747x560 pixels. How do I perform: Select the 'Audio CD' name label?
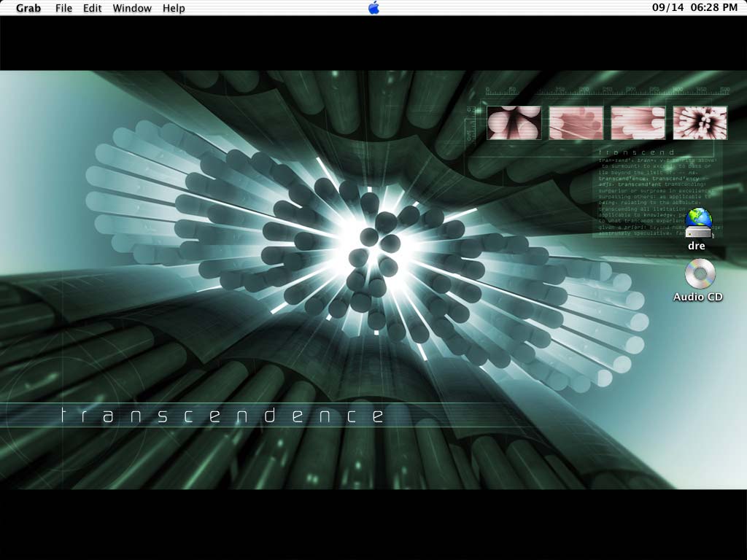698,297
